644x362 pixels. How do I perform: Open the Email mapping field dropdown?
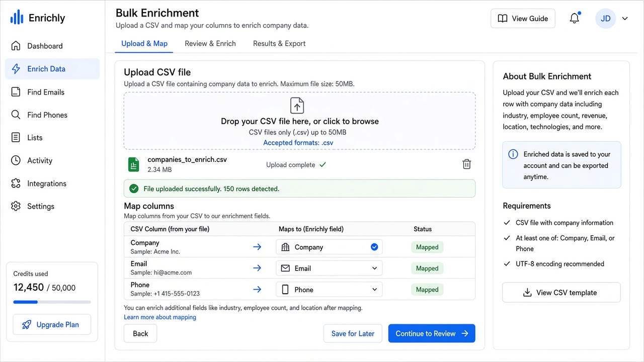(x=329, y=268)
